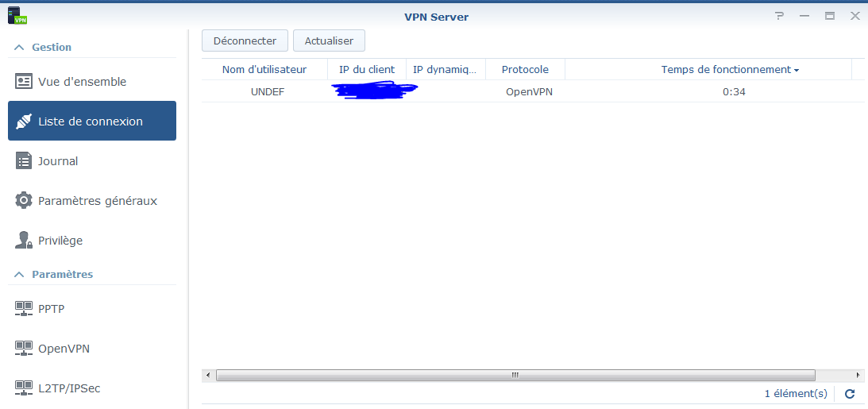
Task: Click the VPN Server app icon in title bar
Action: coord(17,15)
